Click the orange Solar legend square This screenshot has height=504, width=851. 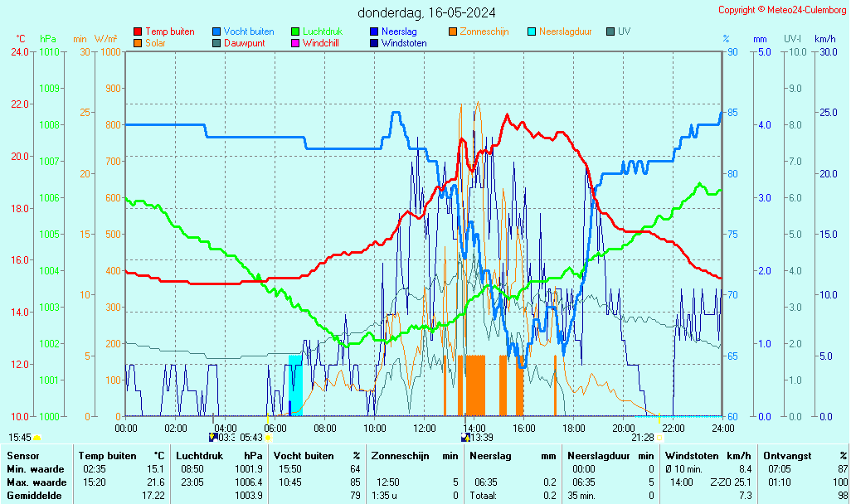138,43
